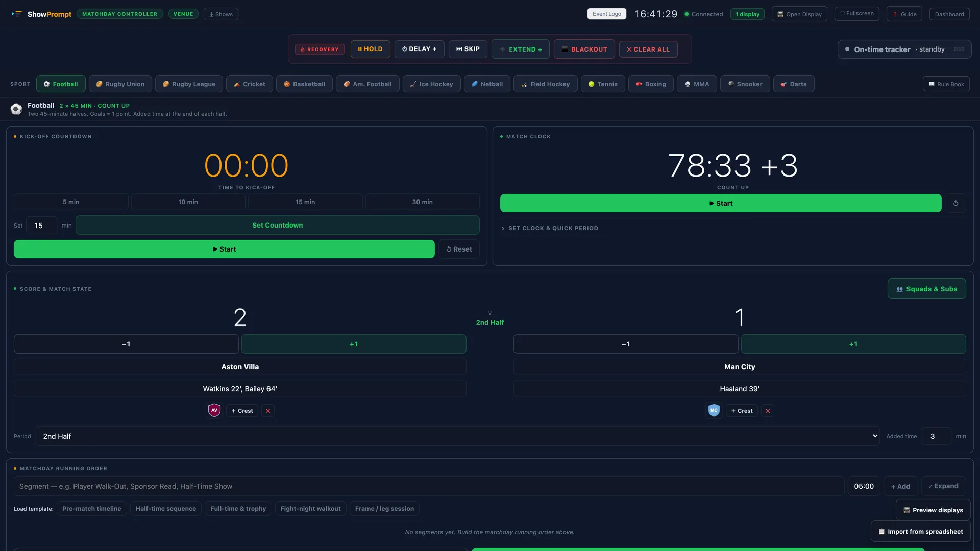
Task: Switch to Basketball sport
Action: [x=304, y=84]
